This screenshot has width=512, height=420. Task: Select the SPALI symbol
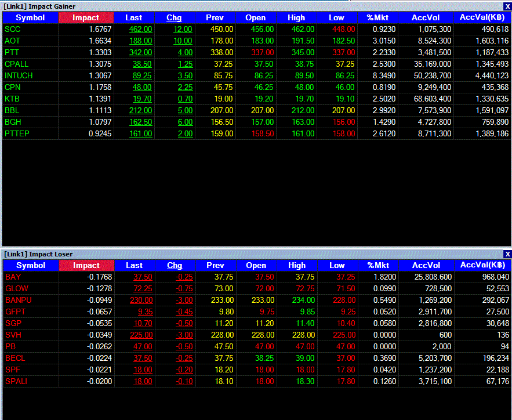tap(16, 381)
